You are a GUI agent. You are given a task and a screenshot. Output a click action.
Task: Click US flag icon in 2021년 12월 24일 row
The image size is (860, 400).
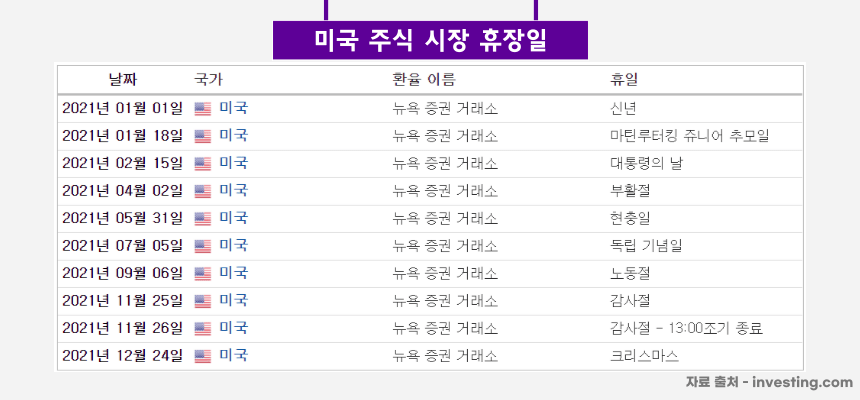coord(202,357)
